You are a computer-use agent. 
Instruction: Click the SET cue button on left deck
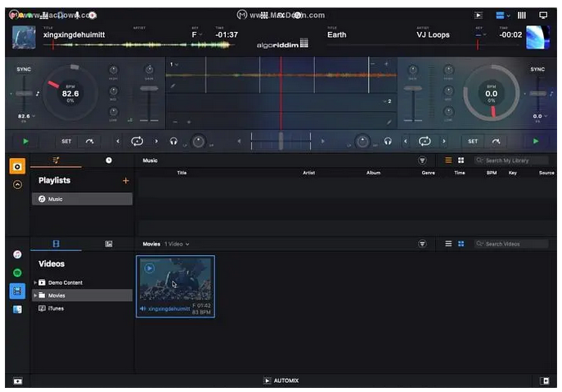point(66,141)
